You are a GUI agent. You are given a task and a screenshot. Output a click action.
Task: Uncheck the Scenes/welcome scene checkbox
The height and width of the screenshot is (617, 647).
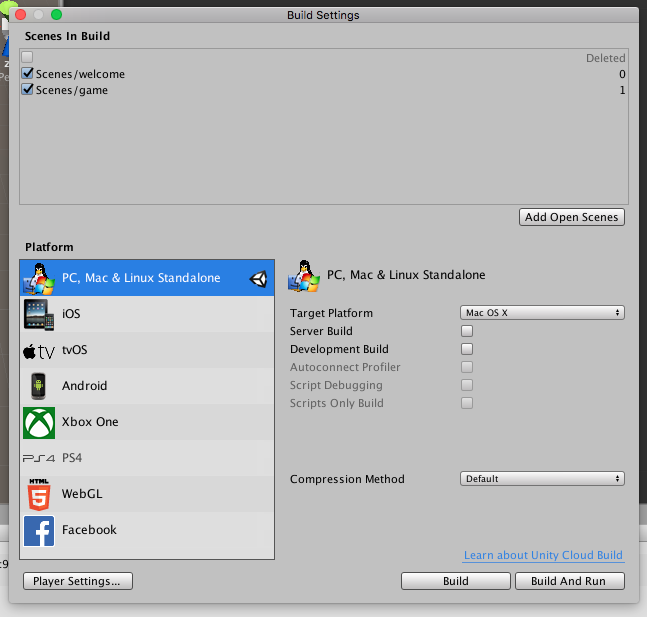click(x=28, y=74)
